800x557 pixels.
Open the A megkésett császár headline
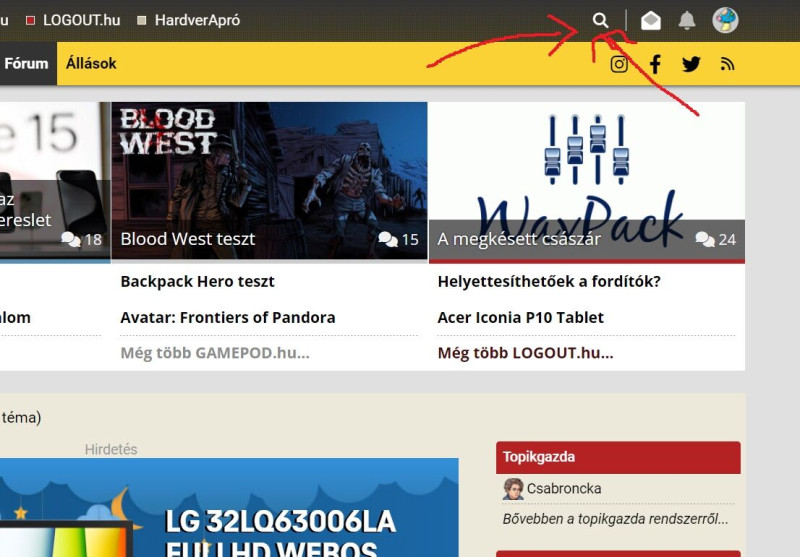click(519, 239)
